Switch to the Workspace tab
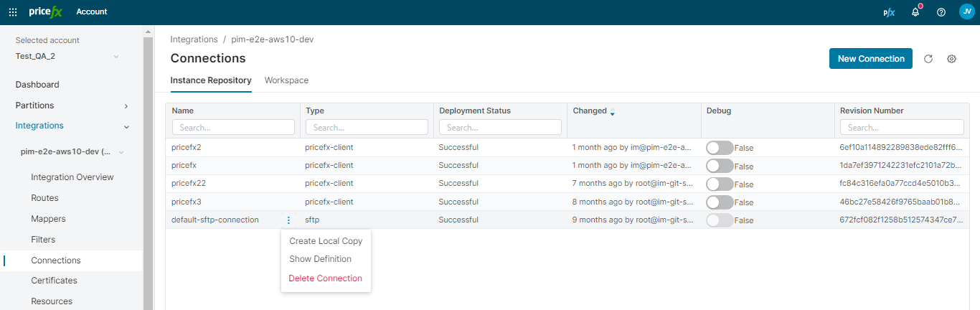The height and width of the screenshot is (310, 980). click(x=286, y=80)
